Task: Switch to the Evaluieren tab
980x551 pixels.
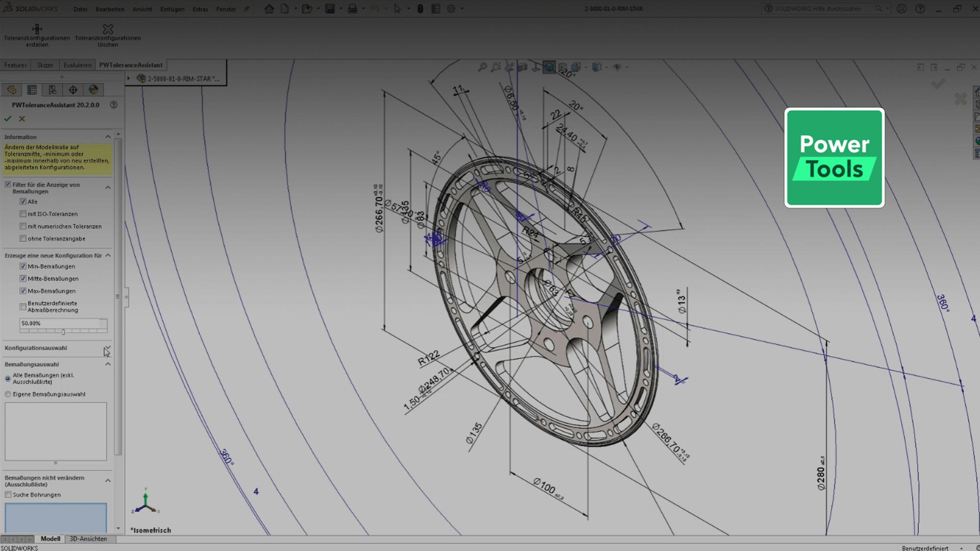Action: pyautogui.click(x=77, y=65)
